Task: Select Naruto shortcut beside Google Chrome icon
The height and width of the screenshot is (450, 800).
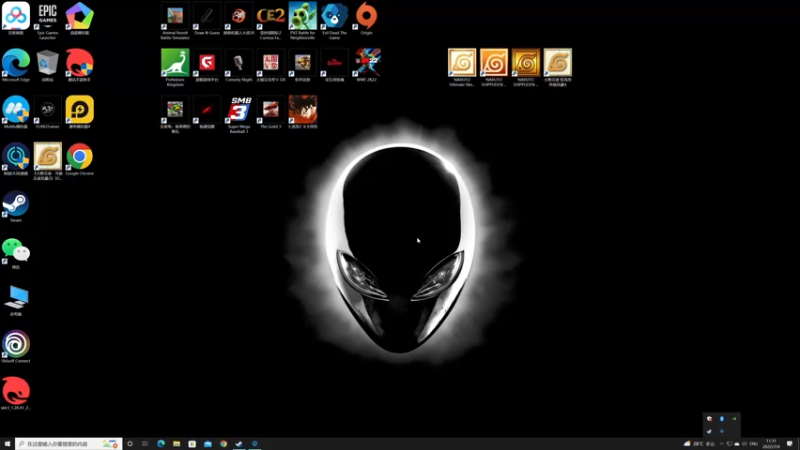Action: [47, 161]
